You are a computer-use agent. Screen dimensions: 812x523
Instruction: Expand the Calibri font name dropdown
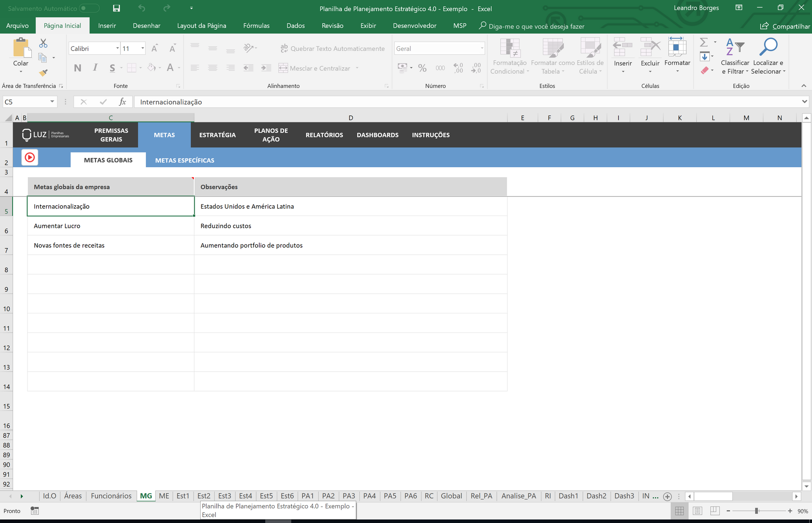(117, 48)
